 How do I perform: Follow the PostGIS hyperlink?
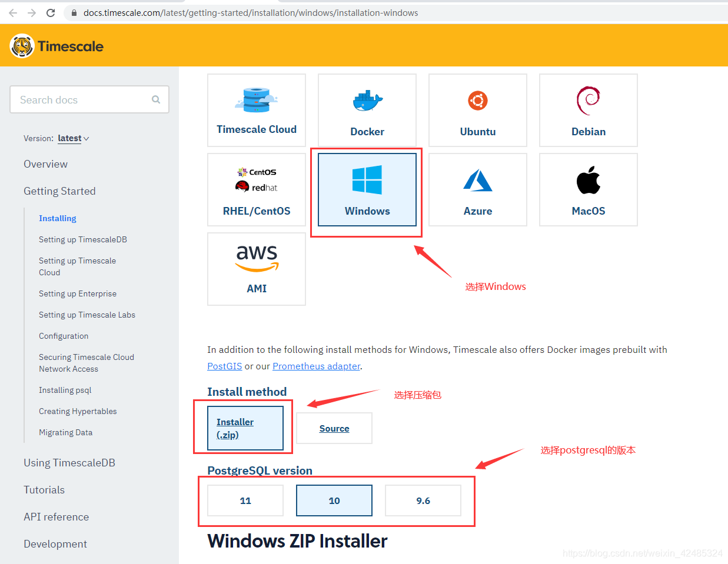[225, 366]
